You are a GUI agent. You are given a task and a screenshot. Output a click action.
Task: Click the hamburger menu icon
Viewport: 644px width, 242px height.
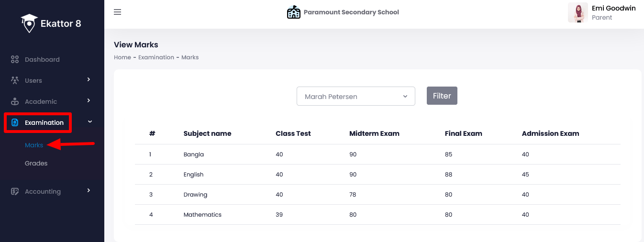coord(117,12)
